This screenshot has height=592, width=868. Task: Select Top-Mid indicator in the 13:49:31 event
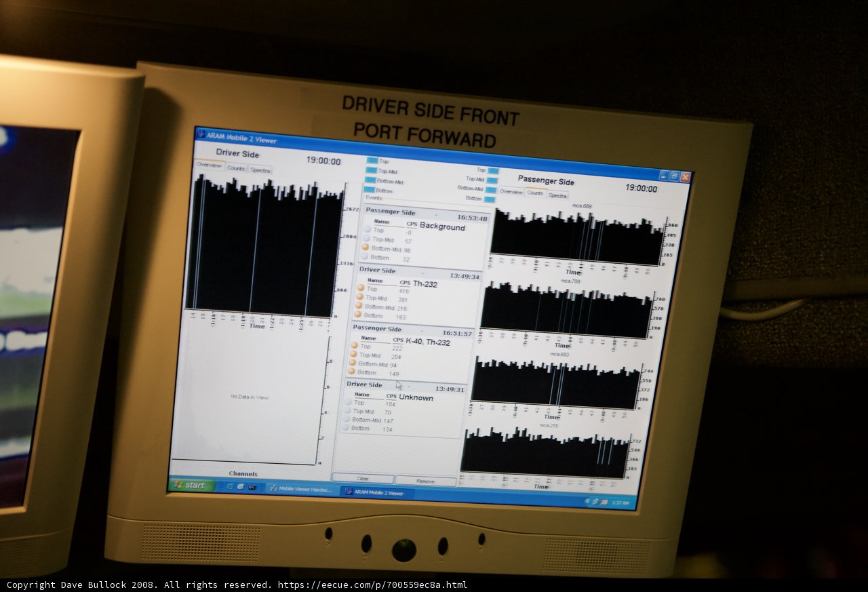(348, 411)
